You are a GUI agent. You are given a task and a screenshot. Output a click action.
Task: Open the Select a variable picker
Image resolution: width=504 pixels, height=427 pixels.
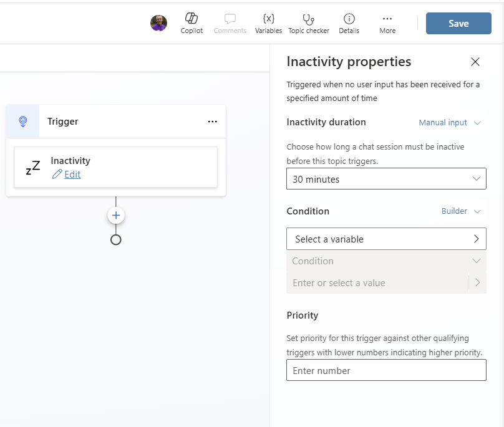(x=386, y=239)
